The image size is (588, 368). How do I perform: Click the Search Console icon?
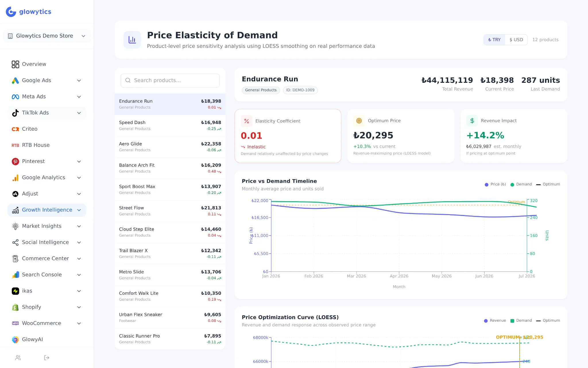click(15, 275)
